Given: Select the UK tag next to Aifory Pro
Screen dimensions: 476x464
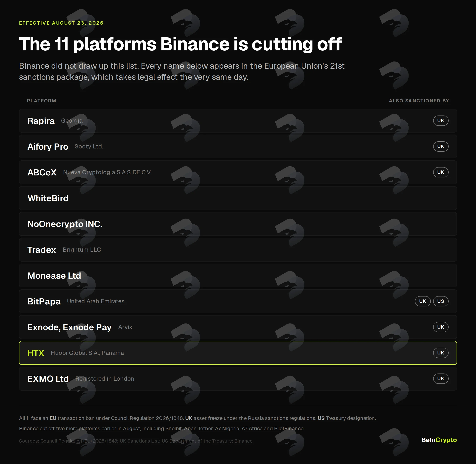Looking at the screenshot, I should (x=440, y=146).
